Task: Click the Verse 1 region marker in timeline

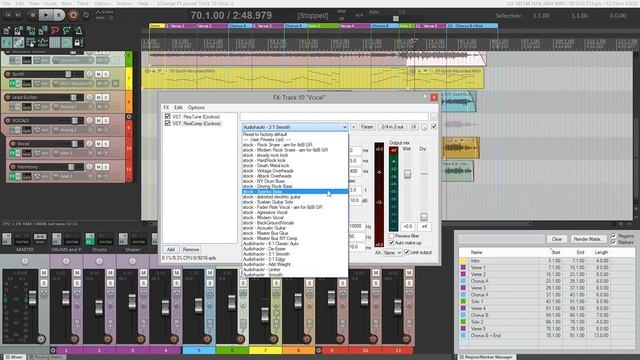Action: 181,26
